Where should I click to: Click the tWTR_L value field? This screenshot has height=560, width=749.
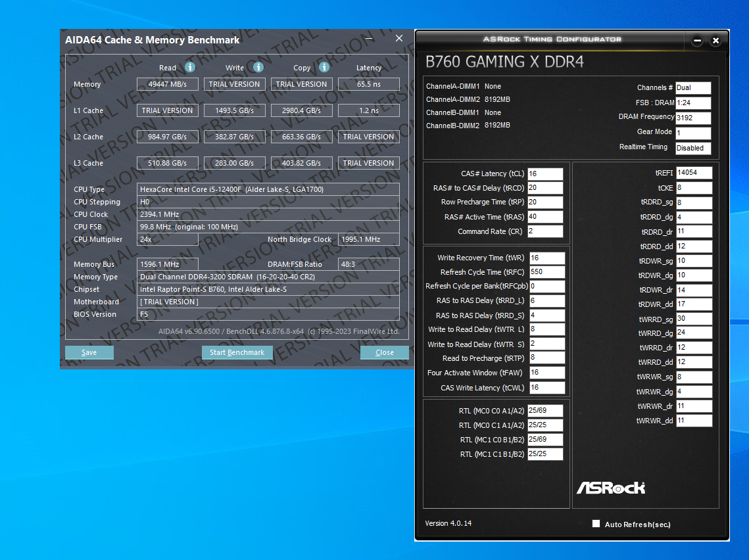pyautogui.click(x=547, y=329)
